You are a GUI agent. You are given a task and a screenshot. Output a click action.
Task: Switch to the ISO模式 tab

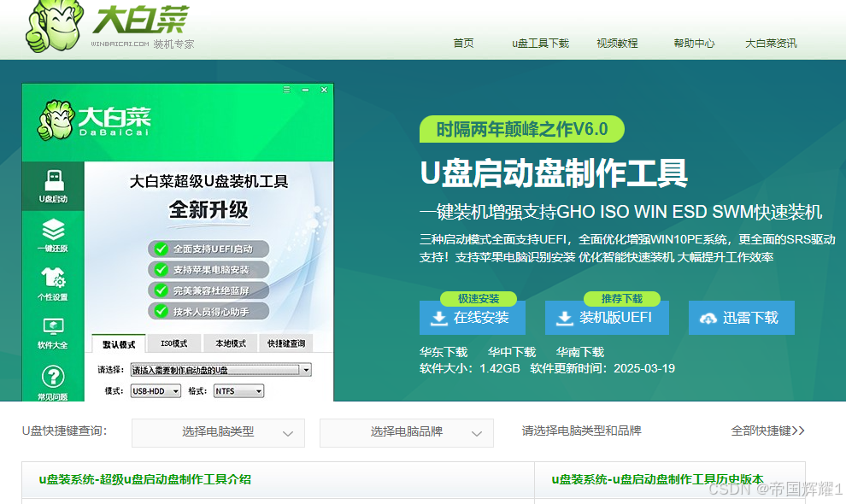point(174,343)
